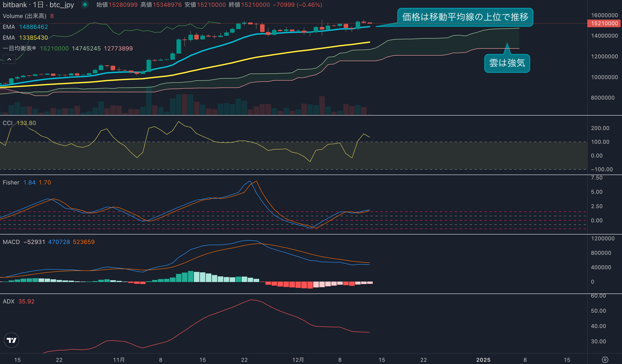Collapse the indicator legend chevron

(9, 59)
